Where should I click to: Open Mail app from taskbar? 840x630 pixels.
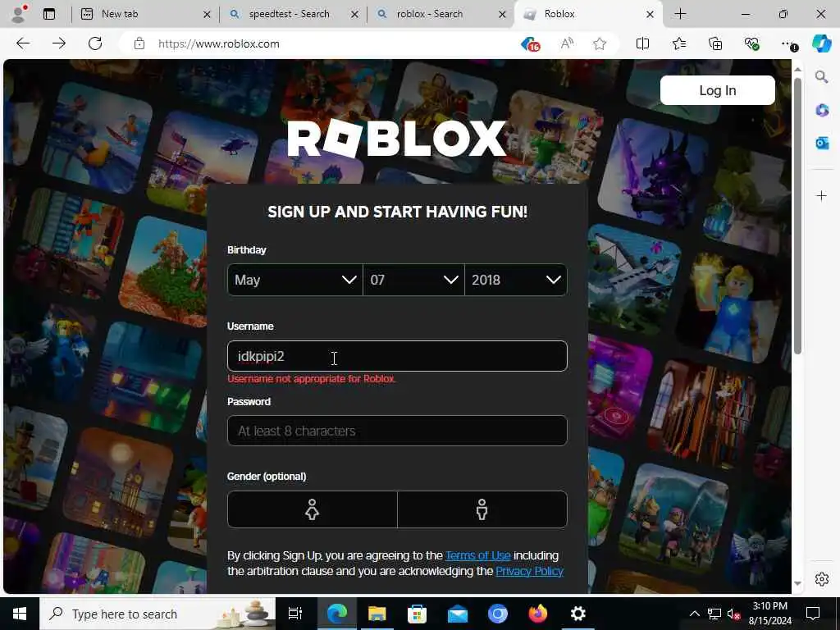(x=458, y=614)
